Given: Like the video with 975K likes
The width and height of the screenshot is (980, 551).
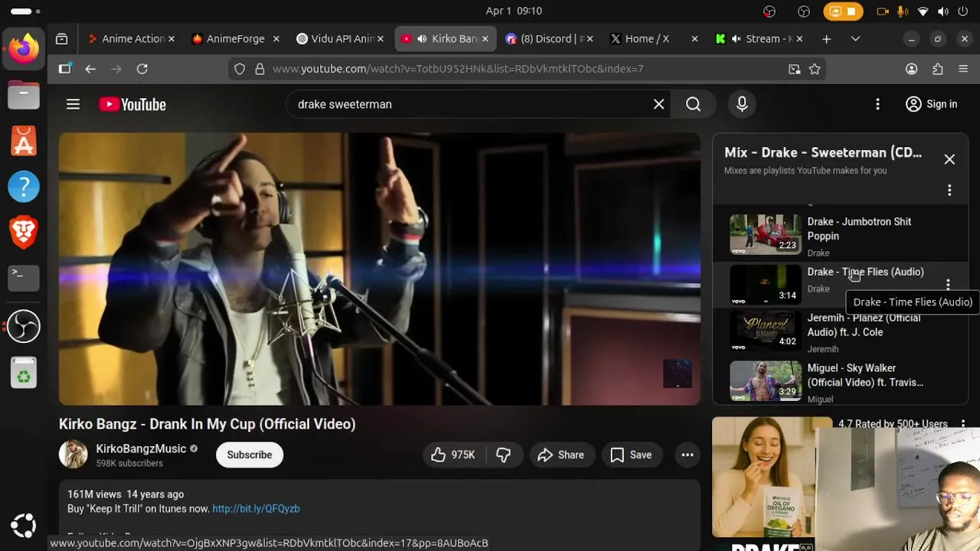Looking at the screenshot, I should [453, 455].
